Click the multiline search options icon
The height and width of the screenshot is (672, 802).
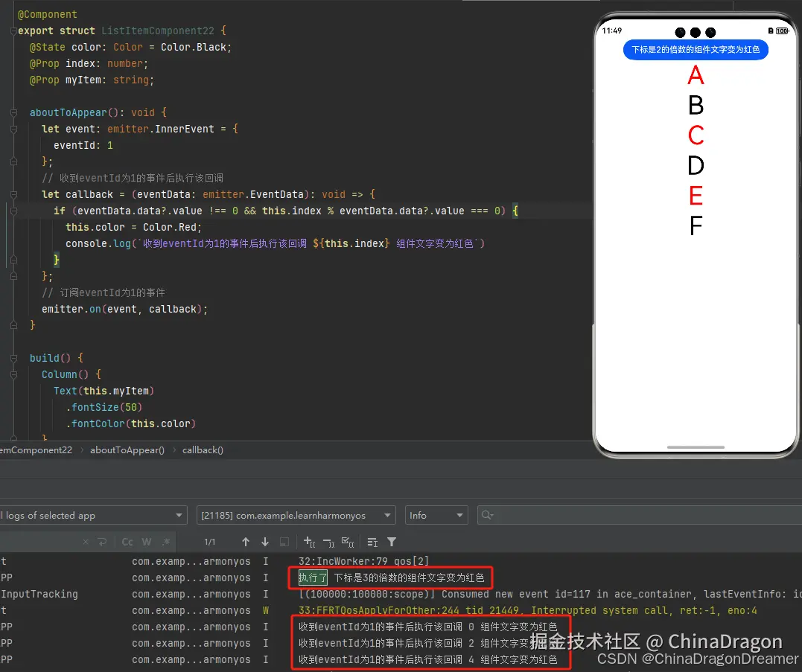tap(372, 542)
